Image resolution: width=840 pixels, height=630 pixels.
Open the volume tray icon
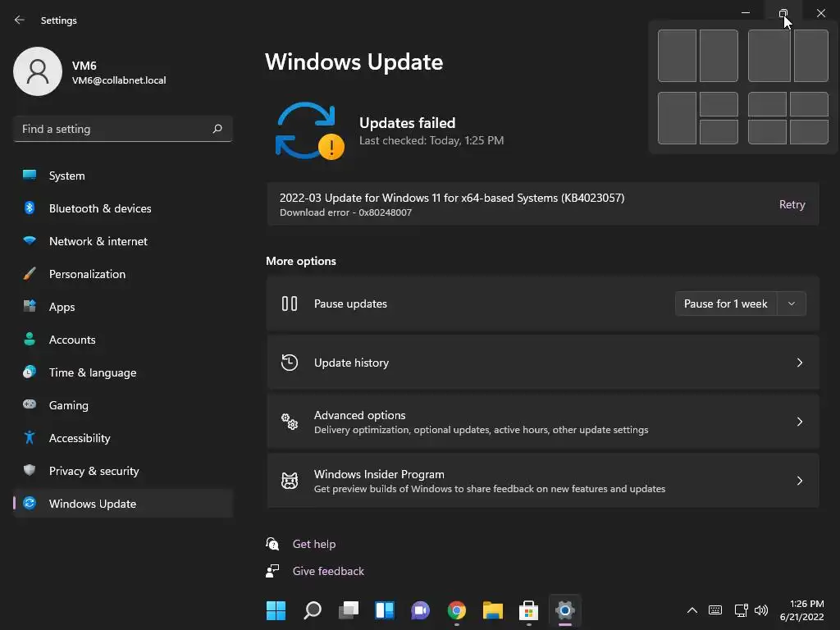point(761,609)
